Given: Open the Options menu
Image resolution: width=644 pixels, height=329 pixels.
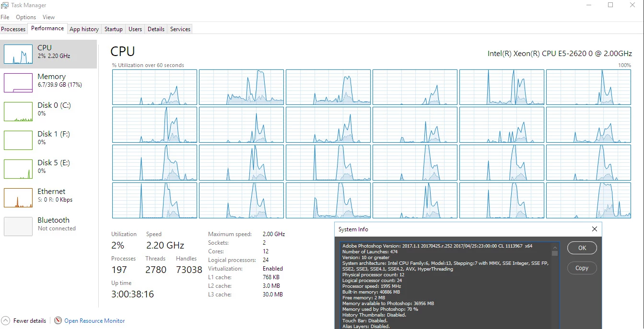Looking at the screenshot, I should pyautogui.click(x=26, y=17).
